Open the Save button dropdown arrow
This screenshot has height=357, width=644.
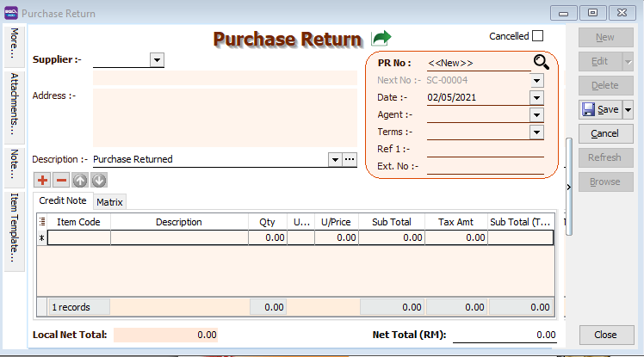click(x=628, y=109)
